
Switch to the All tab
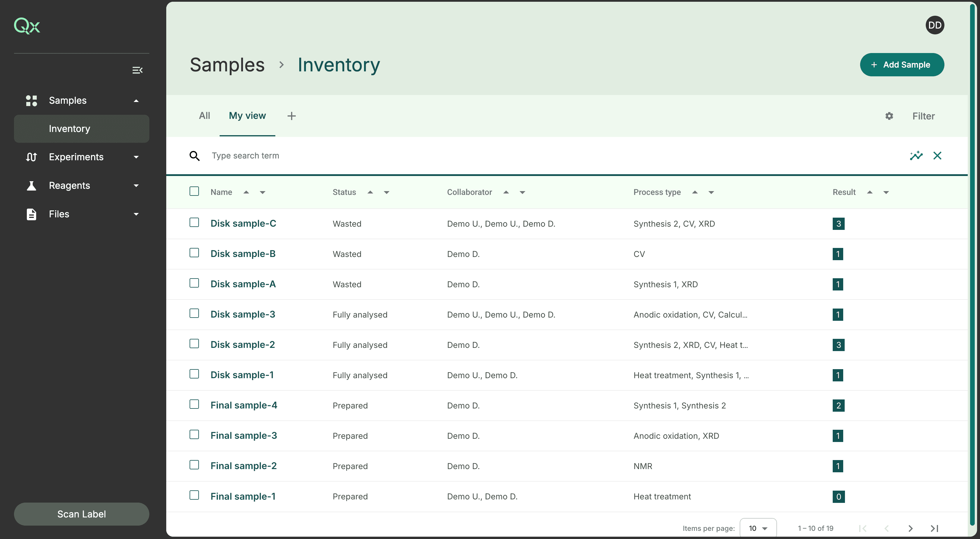coord(205,116)
